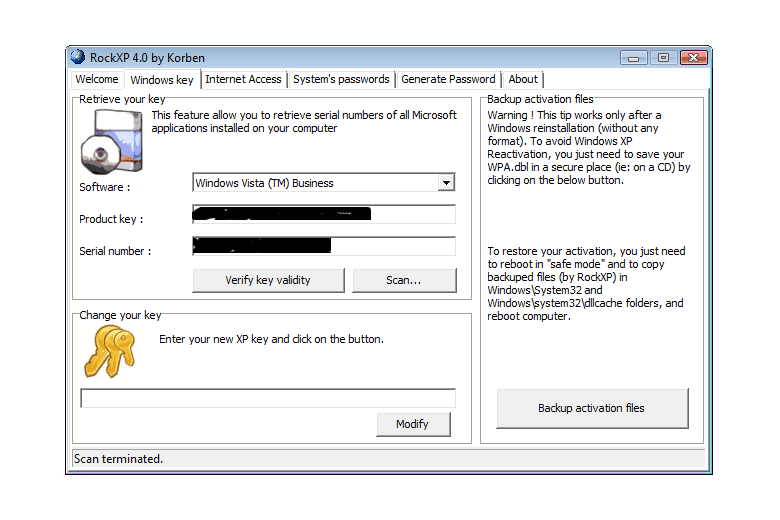Click the 'Serial number :' label
The height and width of the screenshot is (520, 780).
[115, 251]
